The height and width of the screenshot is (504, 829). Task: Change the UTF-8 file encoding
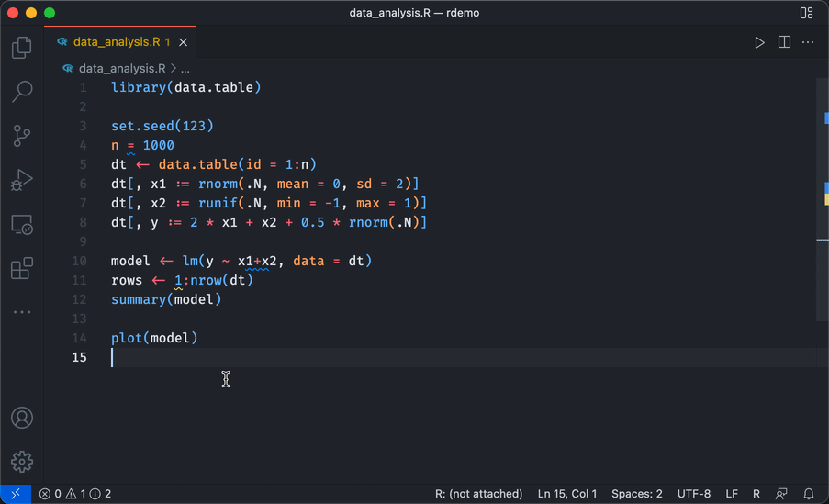(694, 494)
